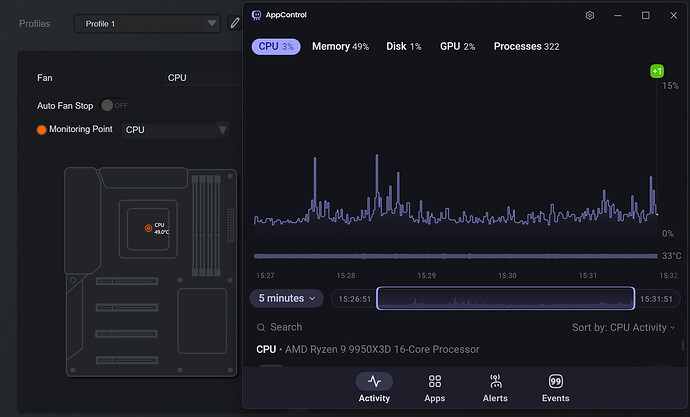Open the Events icon
690x417 pixels.
556,381
